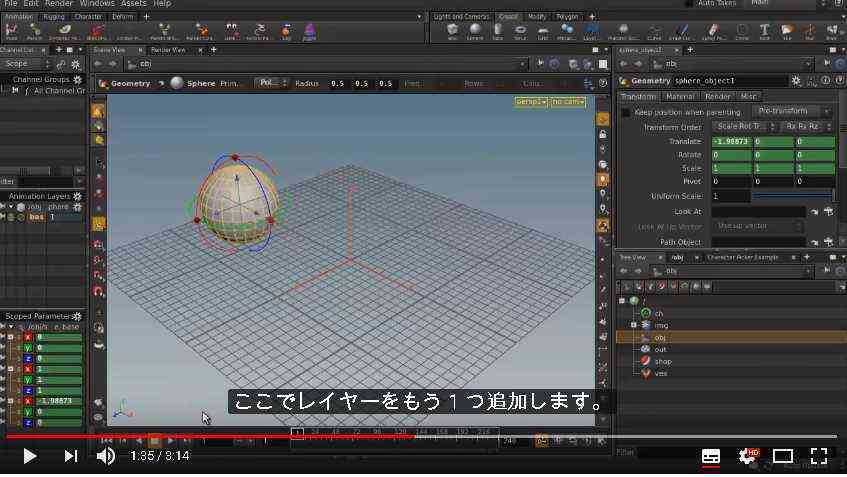The height and width of the screenshot is (477, 847).
Task: Open parameter gear menu for sphere_object1
Action: (x=796, y=81)
